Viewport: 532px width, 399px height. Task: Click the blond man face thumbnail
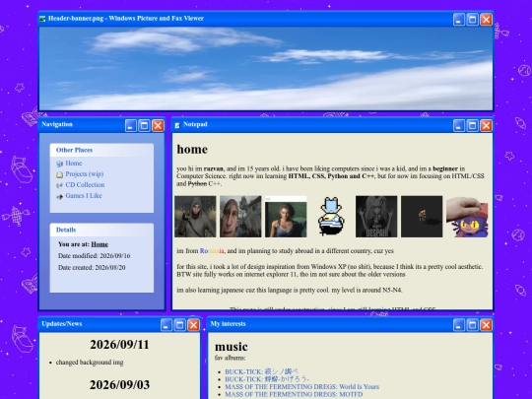point(240,217)
